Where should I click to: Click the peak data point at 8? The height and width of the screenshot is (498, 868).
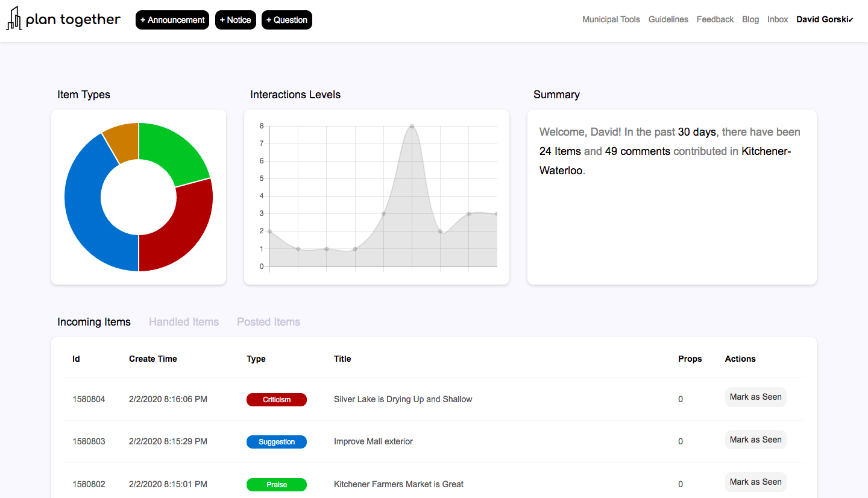tap(412, 126)
